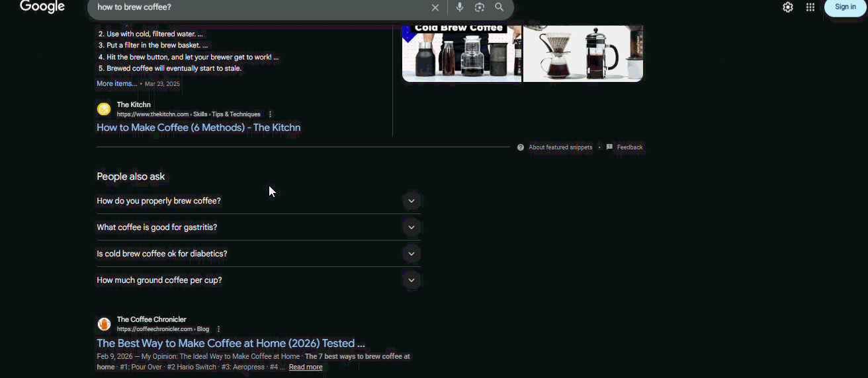Click the Read more link
This screenshot has width=868, height=378.
306,367
